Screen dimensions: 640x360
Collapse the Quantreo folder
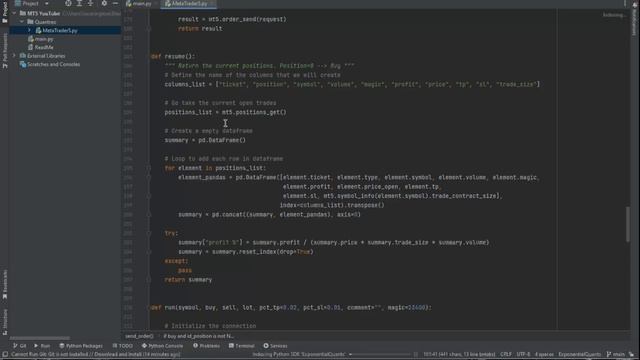pyautogui.click(x=22, y=22)
